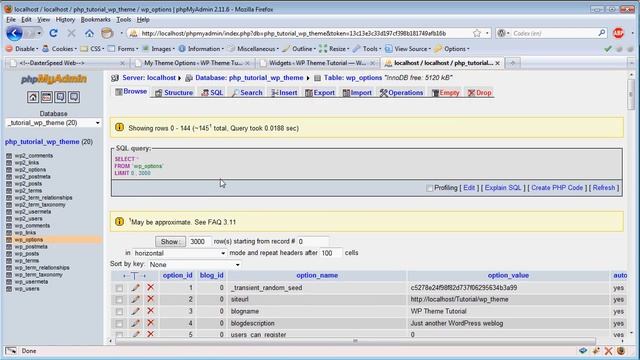The image size is (640, 360).
Task: Switch to the My Theme Options browser tab
Action: pyautogui.click(x=193, y=63)
